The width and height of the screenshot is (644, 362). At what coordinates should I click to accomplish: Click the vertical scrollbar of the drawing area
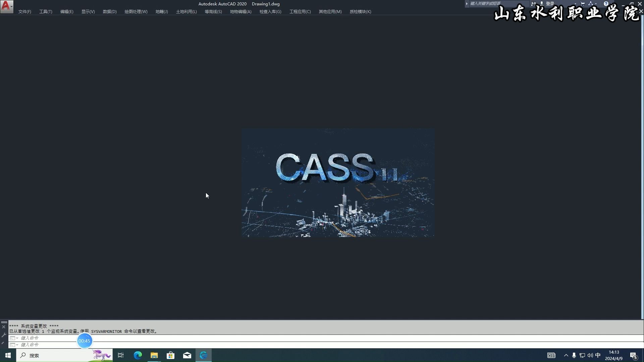tap(642, 168)
